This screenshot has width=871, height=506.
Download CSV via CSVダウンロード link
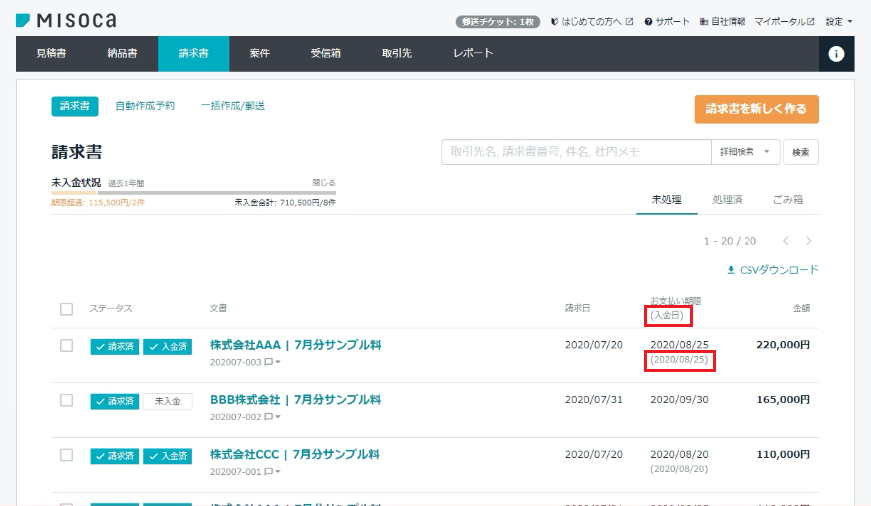pos(773,270)
